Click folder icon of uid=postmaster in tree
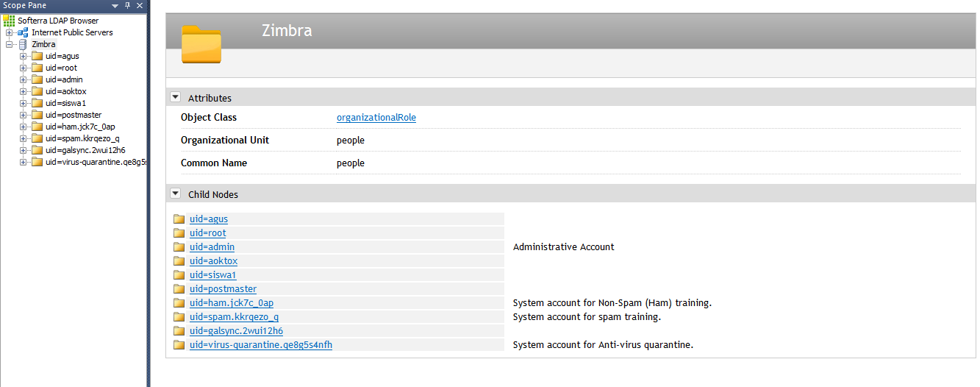 pos(37,115)
